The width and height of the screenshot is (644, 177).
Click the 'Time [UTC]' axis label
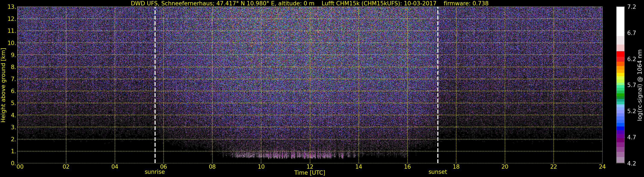[310, 173]
